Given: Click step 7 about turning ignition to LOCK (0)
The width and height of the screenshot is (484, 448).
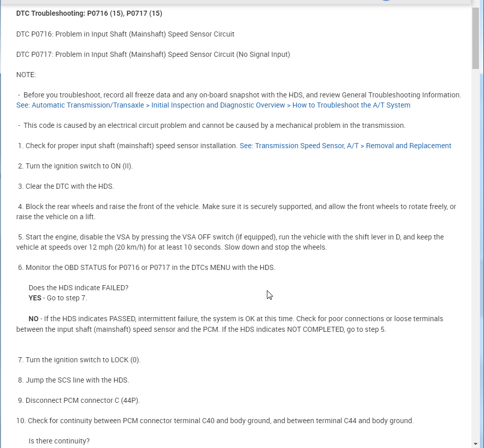Looking at the screenshot, I should tap(79, 360).
